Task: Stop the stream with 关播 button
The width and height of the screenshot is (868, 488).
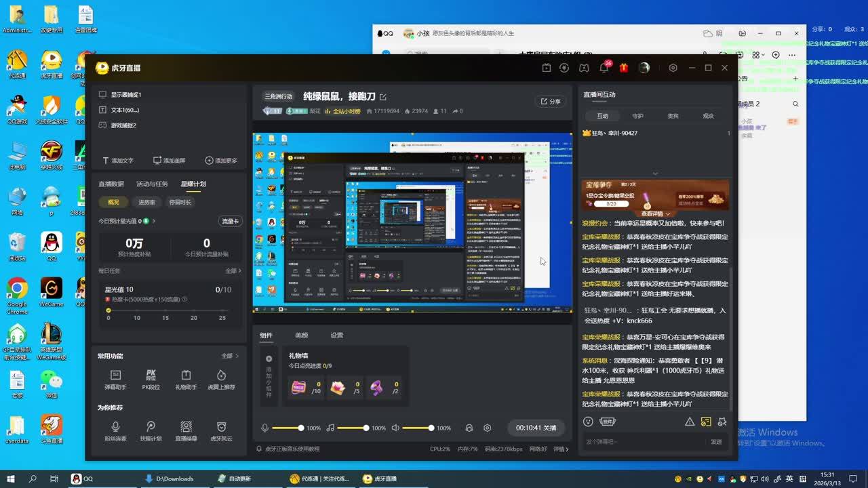Action: coord(536,428)
